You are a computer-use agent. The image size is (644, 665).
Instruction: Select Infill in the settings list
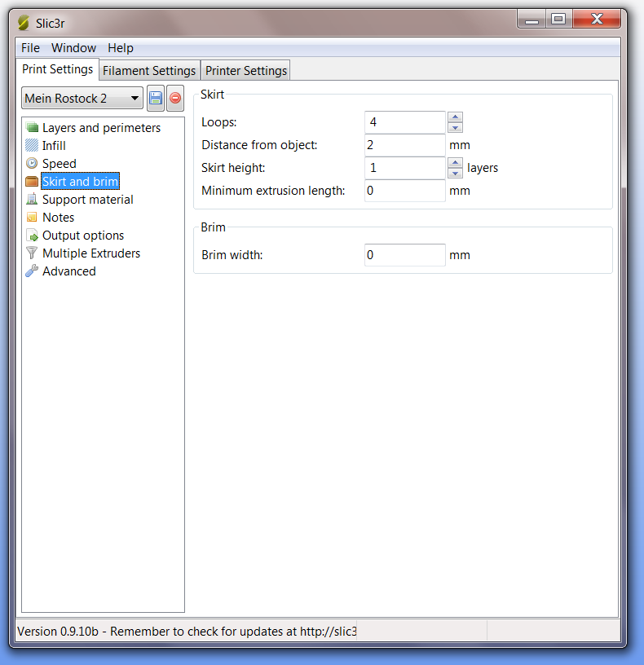coord(54,145)
